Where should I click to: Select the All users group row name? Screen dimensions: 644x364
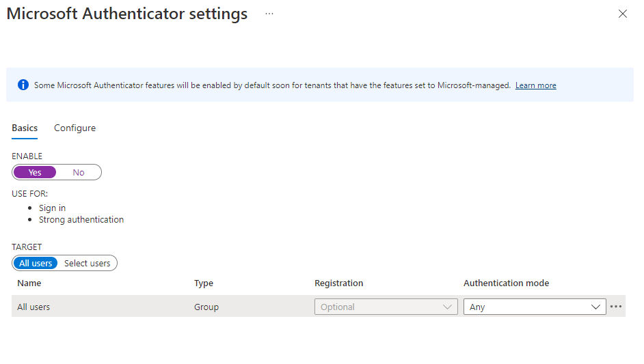tap(33, 307)
